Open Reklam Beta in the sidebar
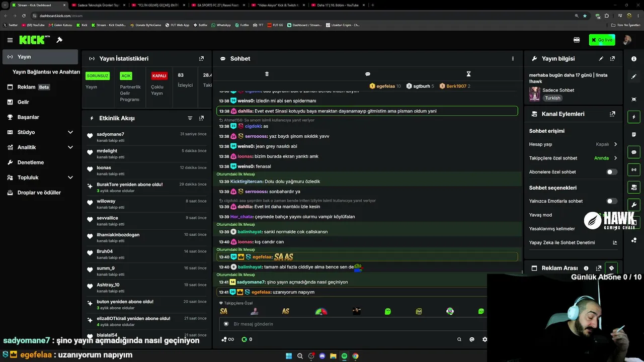 tap(40, 87)
